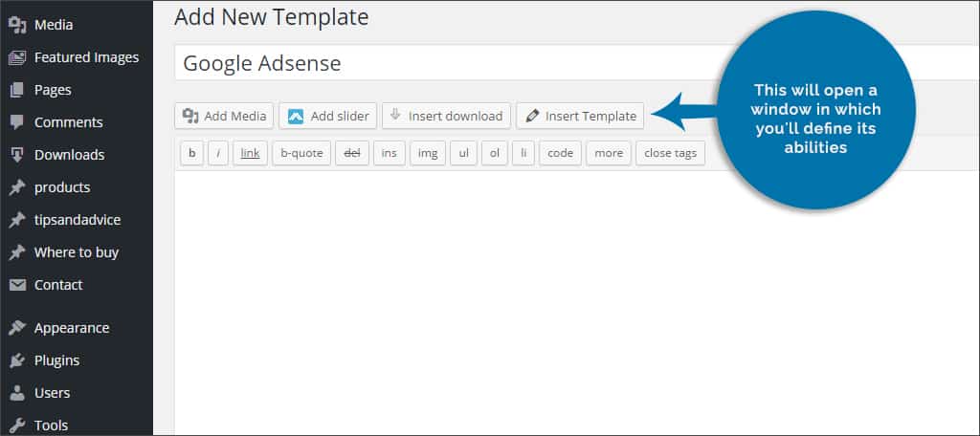The width and height of the screenshot is (980, 436).
Task: Open Appearance via the paintbrush icon
Action: point(17,328)
